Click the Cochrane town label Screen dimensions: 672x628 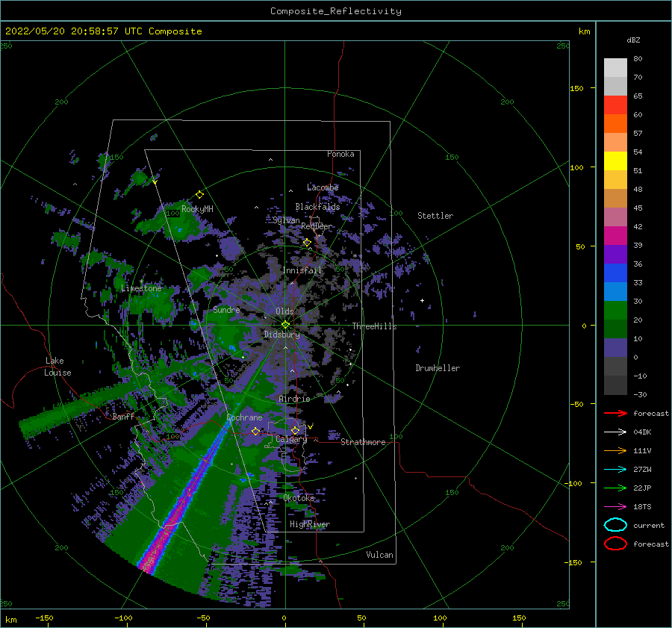point(244,417)
